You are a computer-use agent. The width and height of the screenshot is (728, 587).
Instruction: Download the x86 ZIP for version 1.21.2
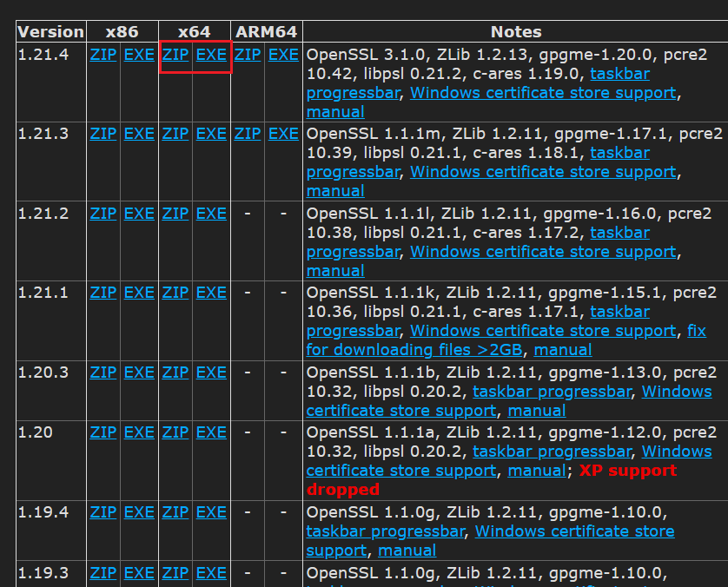(103, 214)
